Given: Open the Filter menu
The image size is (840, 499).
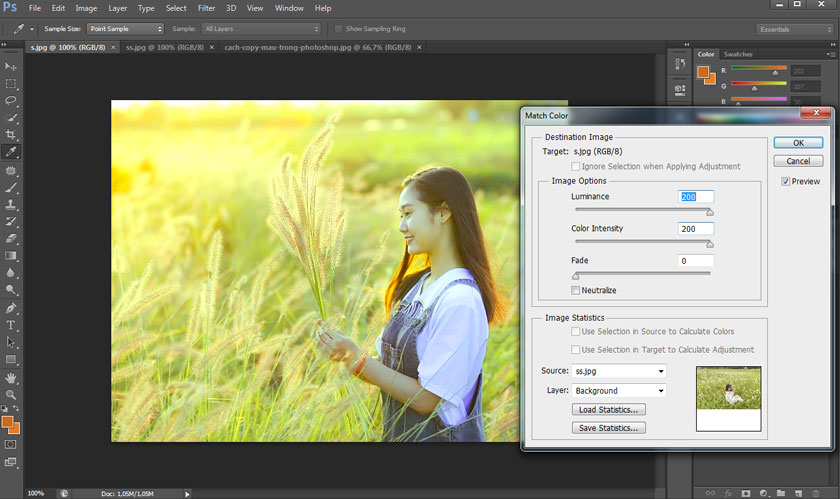Looking at the screenshot, I should click(206, 8).
